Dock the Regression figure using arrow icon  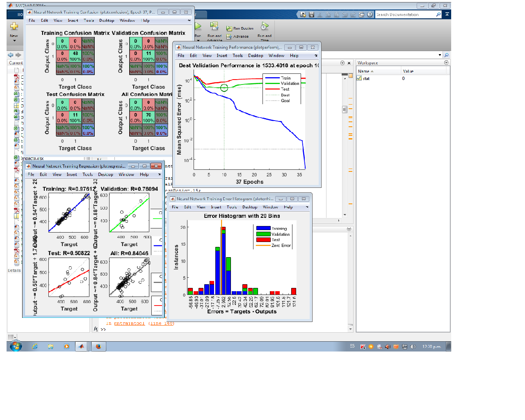coord(160,174)
